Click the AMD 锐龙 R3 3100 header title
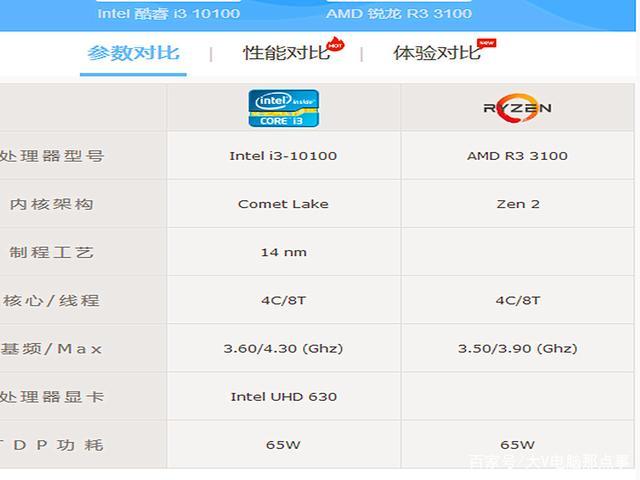Image resolution: width=640 pixels, height=480 pixels. tap(399, 13)
